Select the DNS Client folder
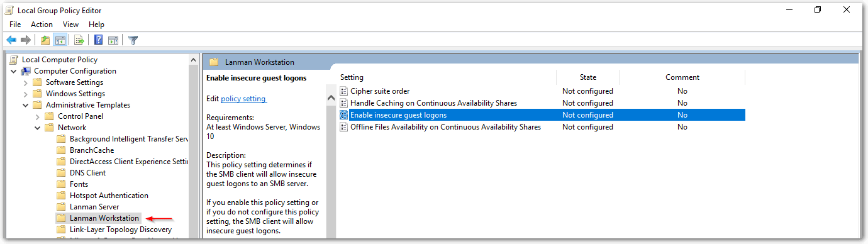This screenshot has width=868, height=244. pyautogui.click(x=87, y=173)
